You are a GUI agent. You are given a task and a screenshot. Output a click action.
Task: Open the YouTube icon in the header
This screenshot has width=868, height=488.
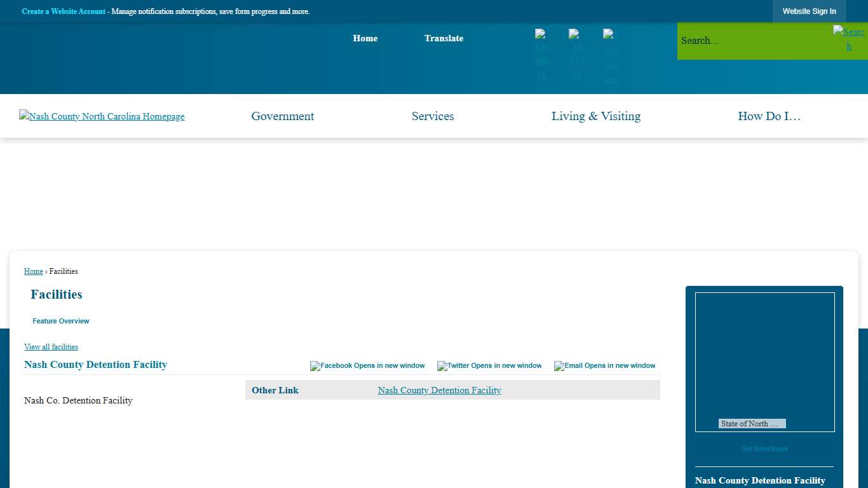click(576, 55)
